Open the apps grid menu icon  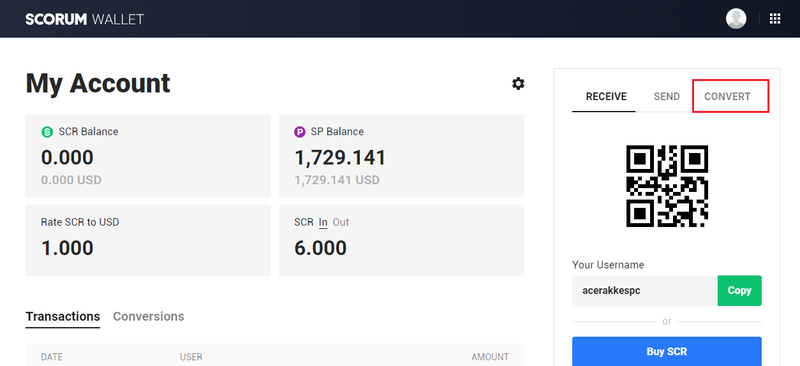pyautogui.click(x=774, y=19)
